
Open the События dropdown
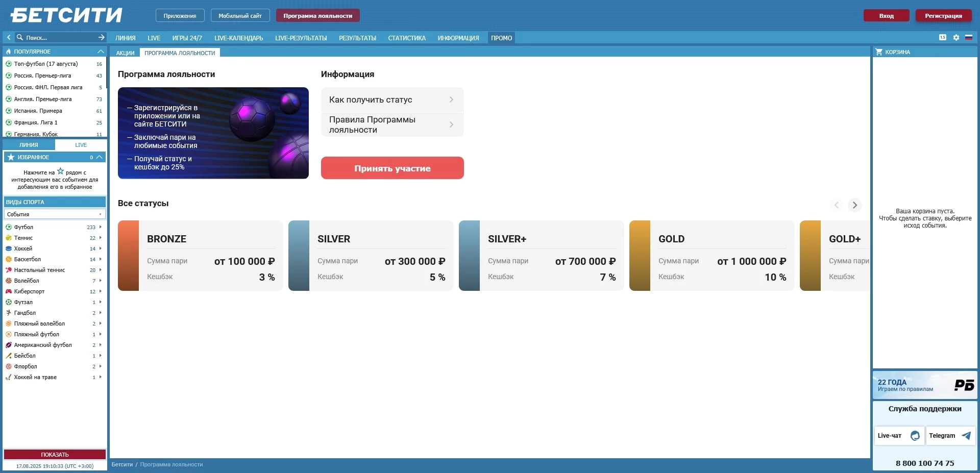(55, 214)
